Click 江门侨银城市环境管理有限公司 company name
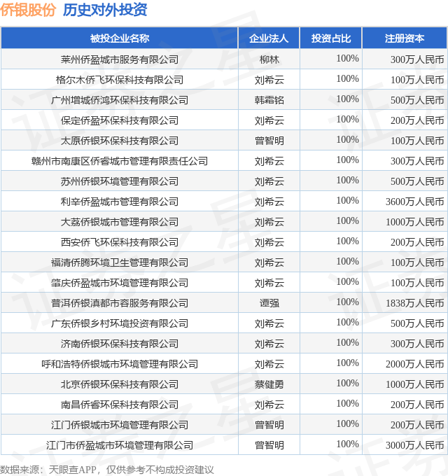Screen dimensions: 448x476 coord(120,425)
